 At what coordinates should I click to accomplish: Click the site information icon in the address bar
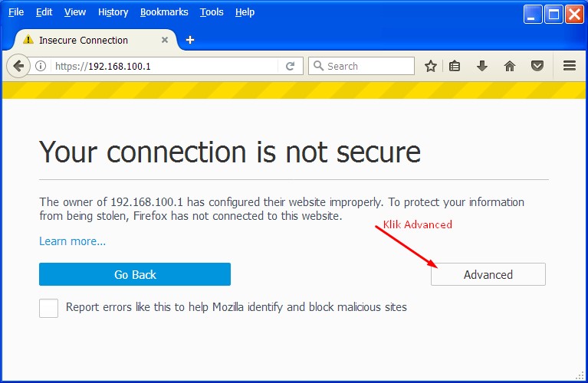pyautogui.click(x=41, y=66)
